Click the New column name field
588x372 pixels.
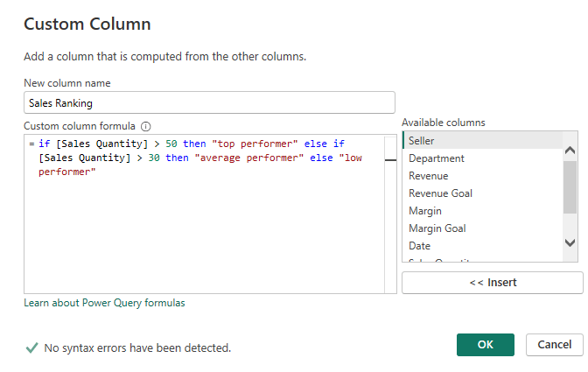[x=209, y=102]
